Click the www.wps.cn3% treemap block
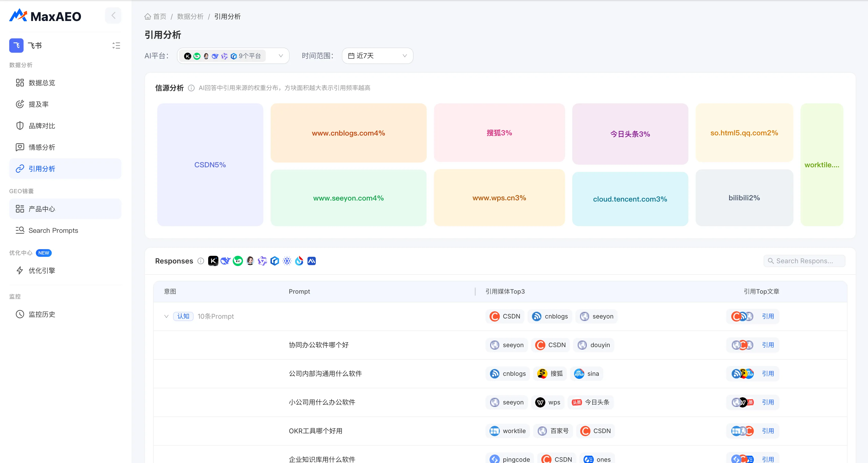The width and height of the screenshot is (868, 463). click(x=499, y=198)
